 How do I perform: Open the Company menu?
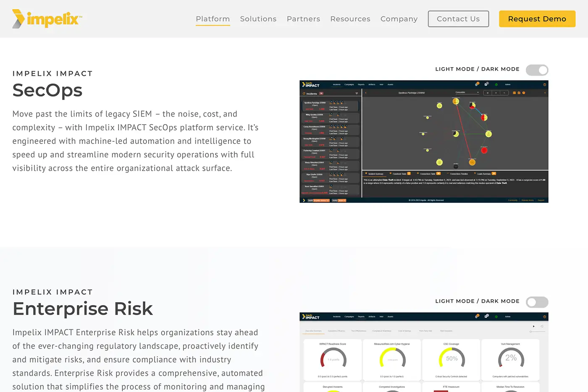(x=399, y=19)
